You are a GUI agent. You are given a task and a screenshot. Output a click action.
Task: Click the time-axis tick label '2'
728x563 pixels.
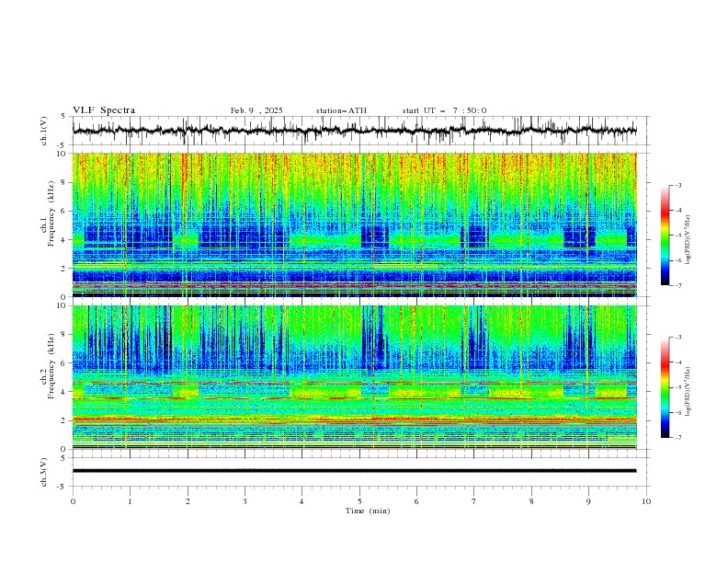coord(188,501)
